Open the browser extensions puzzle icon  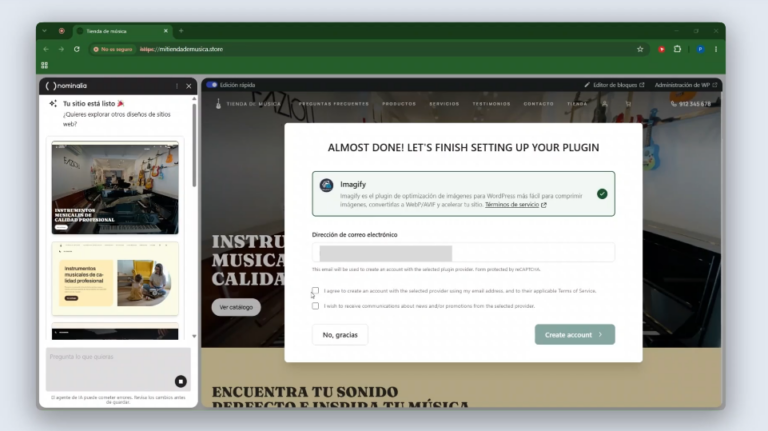pos(677,49)
